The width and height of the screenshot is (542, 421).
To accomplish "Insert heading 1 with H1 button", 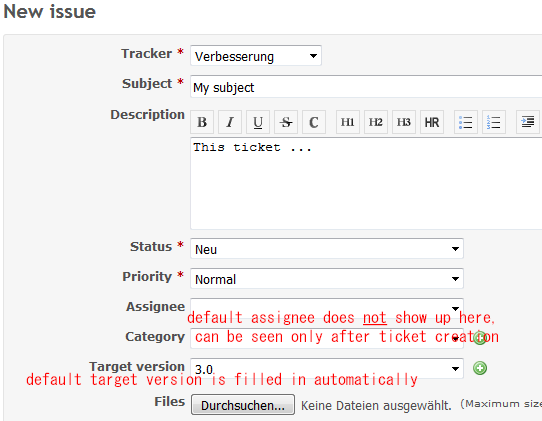I will [x=348, y=122].
